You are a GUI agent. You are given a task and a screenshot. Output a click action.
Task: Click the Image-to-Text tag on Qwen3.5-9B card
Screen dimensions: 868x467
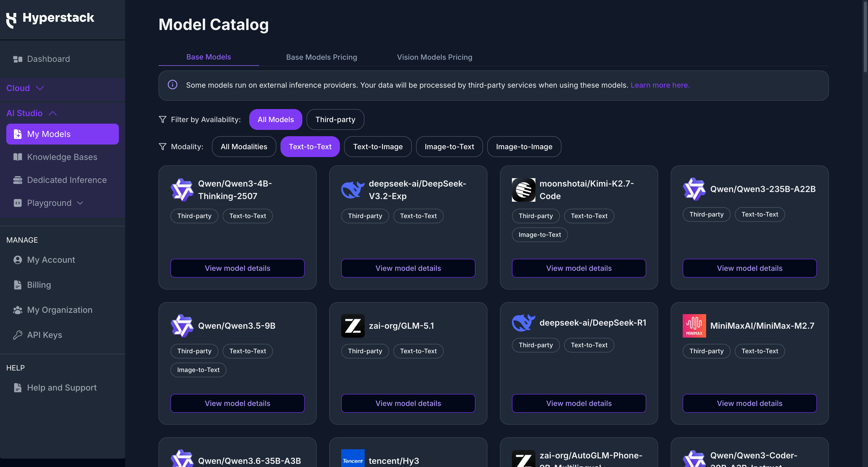[x=198, y=370]
